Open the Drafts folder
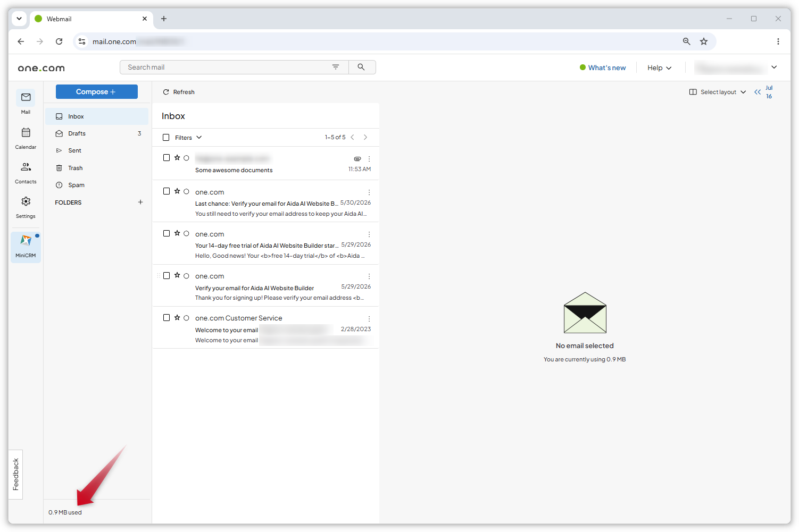799x532 pixels. pyautogui.click(x=97, y=133)
